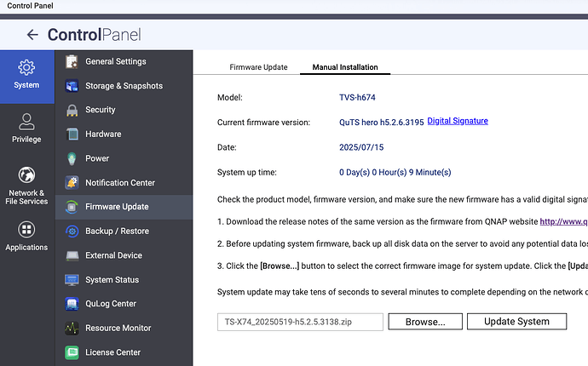Click the firmware file path field
588x366 pixels.
299,322
